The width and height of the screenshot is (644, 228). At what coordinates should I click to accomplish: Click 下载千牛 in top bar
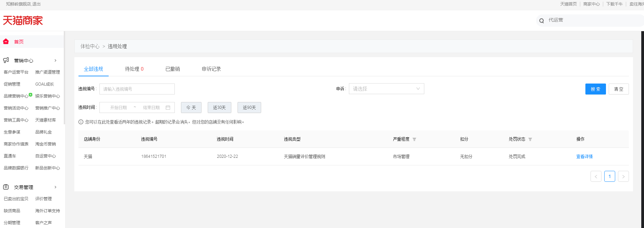[x=615, y=4]
